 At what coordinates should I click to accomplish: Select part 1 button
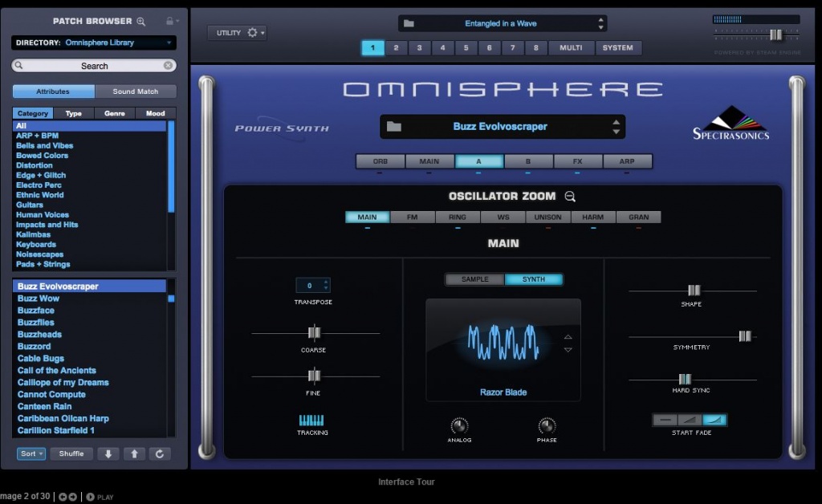tap(372, 47)
